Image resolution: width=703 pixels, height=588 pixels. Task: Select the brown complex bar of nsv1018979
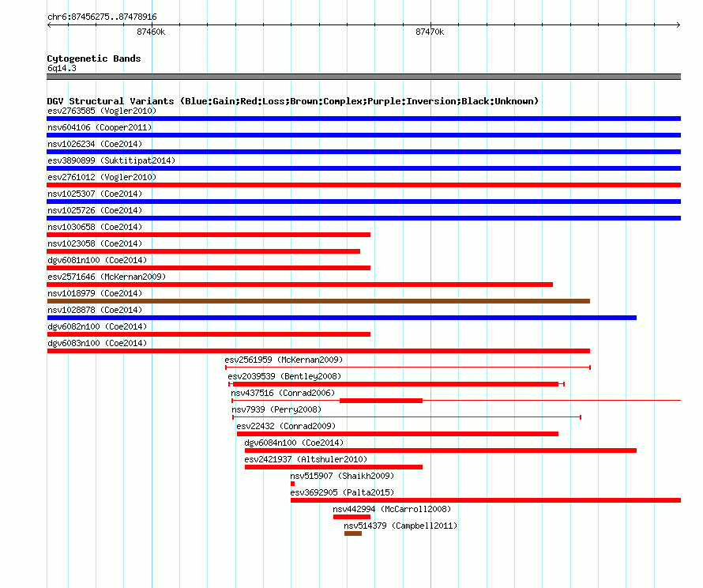click(318, 301)
